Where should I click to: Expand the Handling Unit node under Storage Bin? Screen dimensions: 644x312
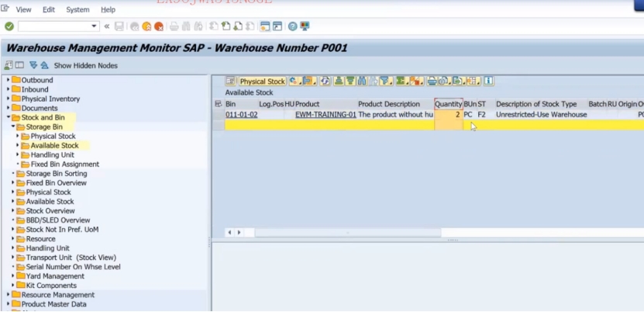(x=18, y=155)
